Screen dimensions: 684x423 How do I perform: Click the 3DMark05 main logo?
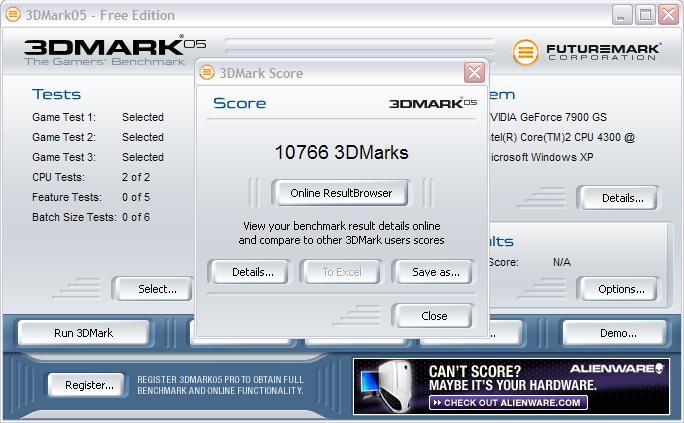click(115, 50)
